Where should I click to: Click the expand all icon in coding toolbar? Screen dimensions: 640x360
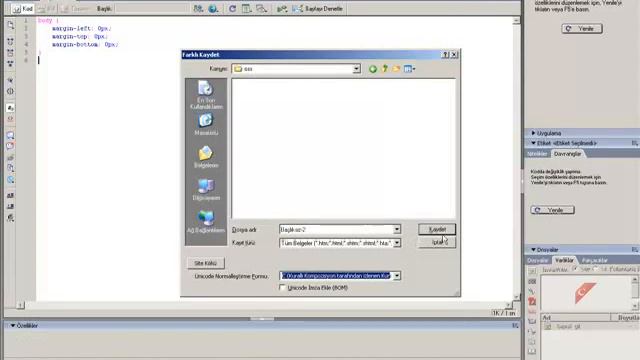11,64
